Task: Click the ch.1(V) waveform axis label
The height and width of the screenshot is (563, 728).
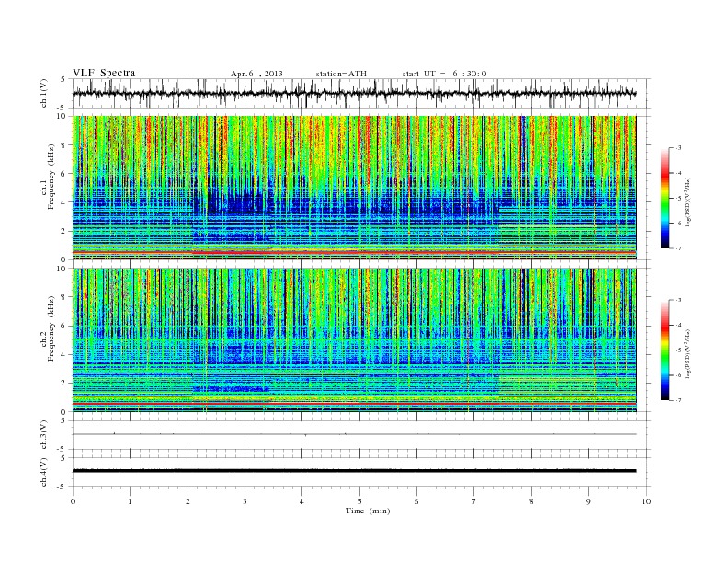Action: coord(43,93)
